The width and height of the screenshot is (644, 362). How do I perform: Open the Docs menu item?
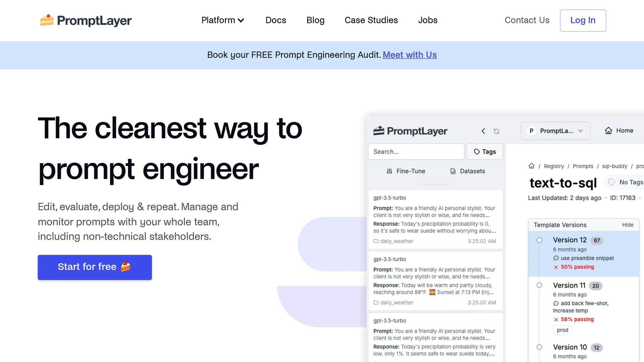pyautogui.click(x=275, y=20)
